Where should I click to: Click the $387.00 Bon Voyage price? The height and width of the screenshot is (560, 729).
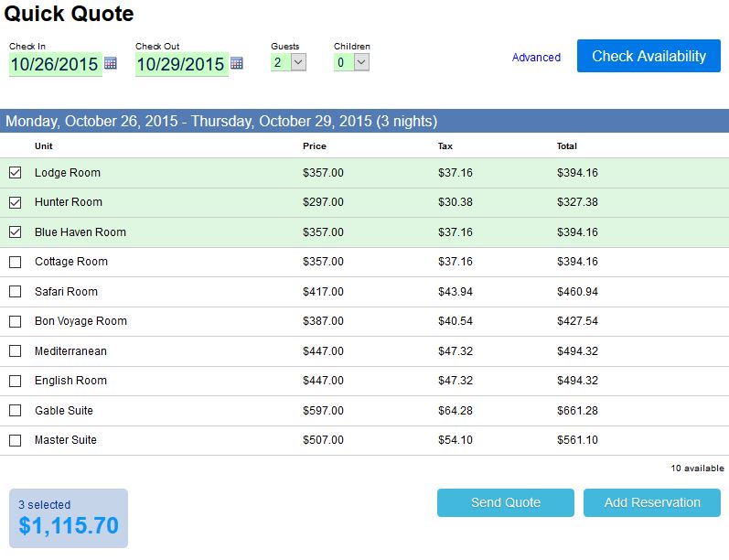click(323, 321)
